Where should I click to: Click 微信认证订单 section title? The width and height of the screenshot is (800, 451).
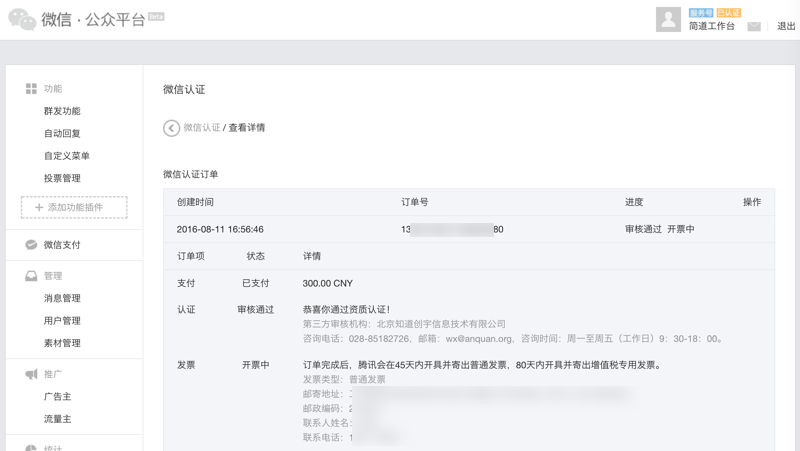[x=191, y=174]
